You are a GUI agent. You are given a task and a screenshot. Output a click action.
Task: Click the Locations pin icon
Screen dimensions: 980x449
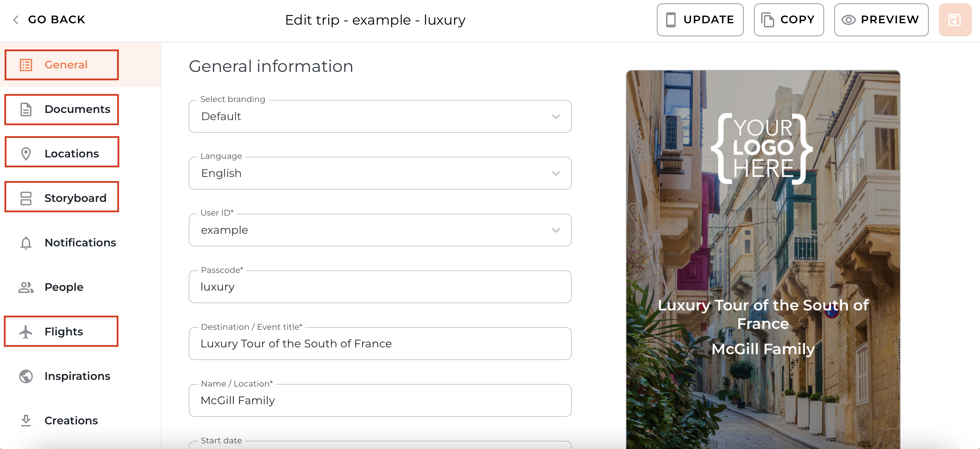pos(26,154)
